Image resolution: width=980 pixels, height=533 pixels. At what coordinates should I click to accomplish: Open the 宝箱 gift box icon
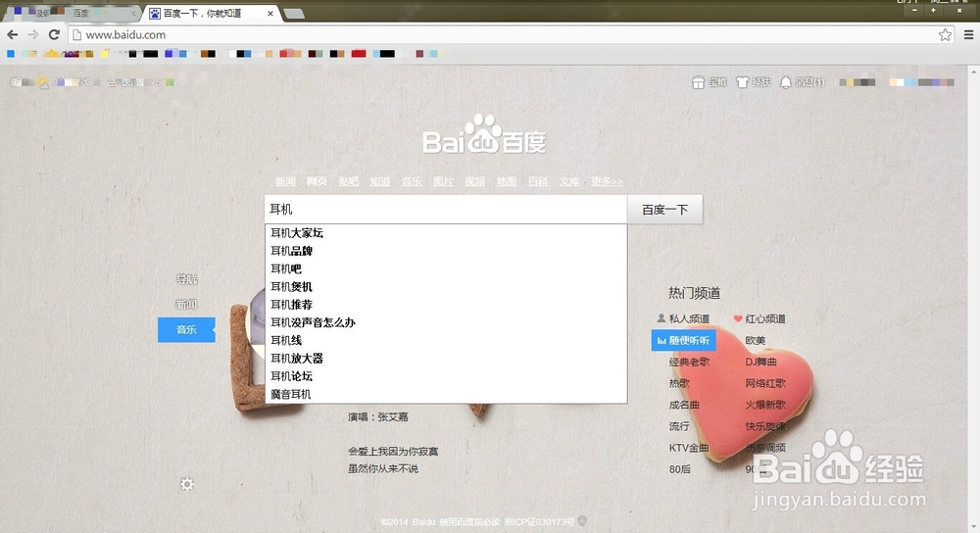coord(709,82)
